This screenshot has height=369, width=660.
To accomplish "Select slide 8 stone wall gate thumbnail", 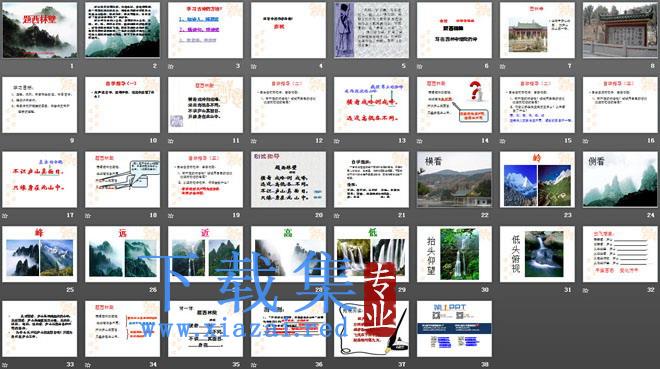I will pos(620,30).
